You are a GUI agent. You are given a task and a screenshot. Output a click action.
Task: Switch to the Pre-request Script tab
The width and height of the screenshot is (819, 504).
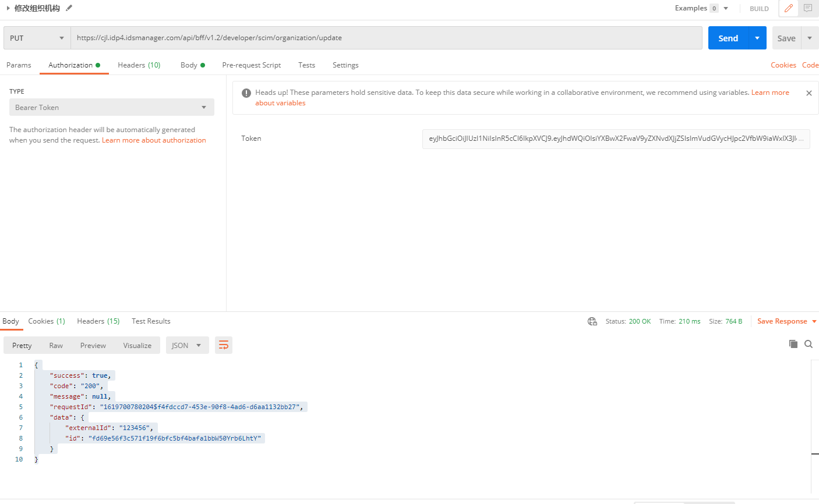[251, 65]
